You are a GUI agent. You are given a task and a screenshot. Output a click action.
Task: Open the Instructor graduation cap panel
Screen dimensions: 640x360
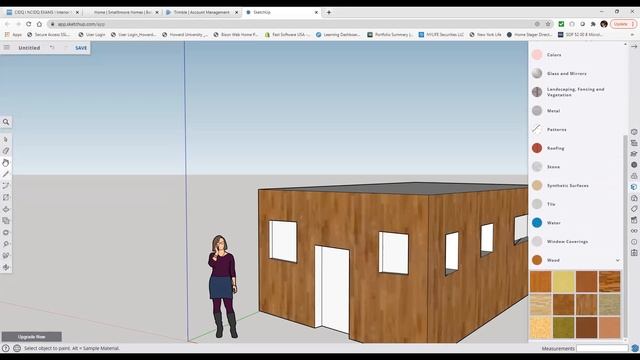click(x=634, y=154)
